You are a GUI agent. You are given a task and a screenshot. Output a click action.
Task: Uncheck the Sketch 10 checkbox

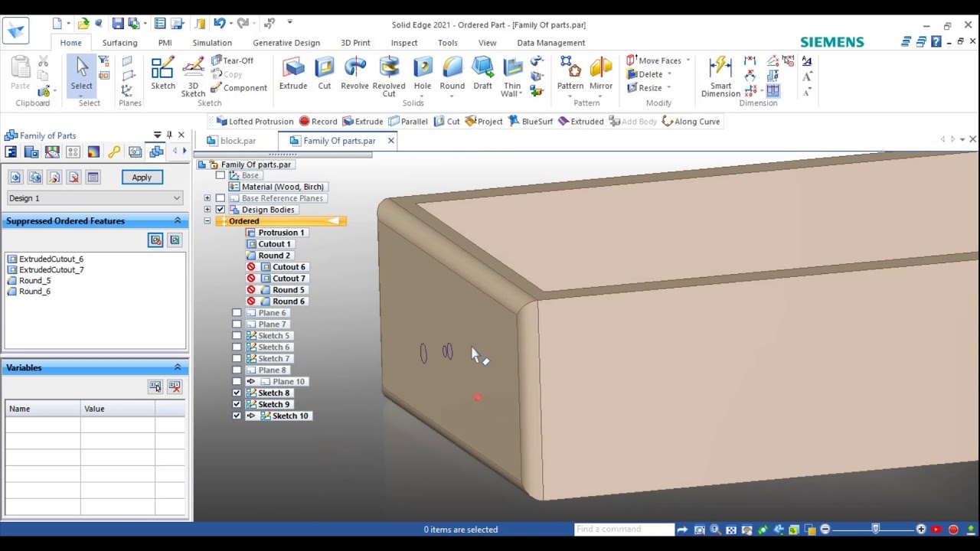point(237,416)
